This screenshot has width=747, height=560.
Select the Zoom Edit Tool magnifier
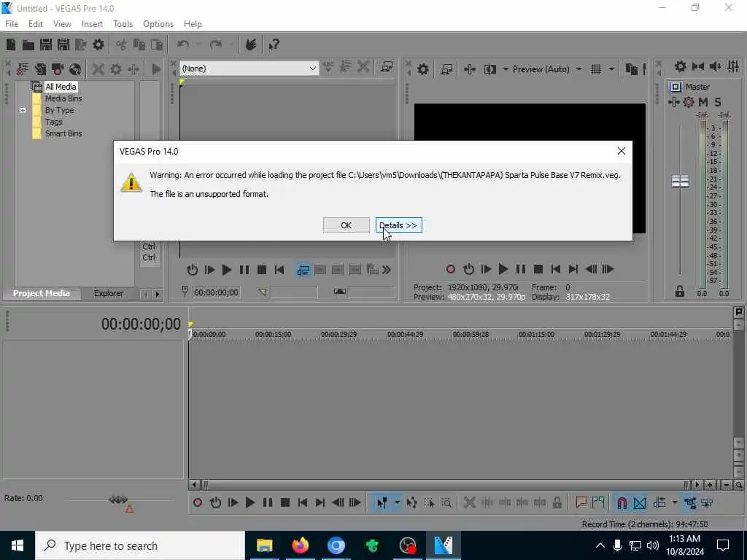(446, 502)
